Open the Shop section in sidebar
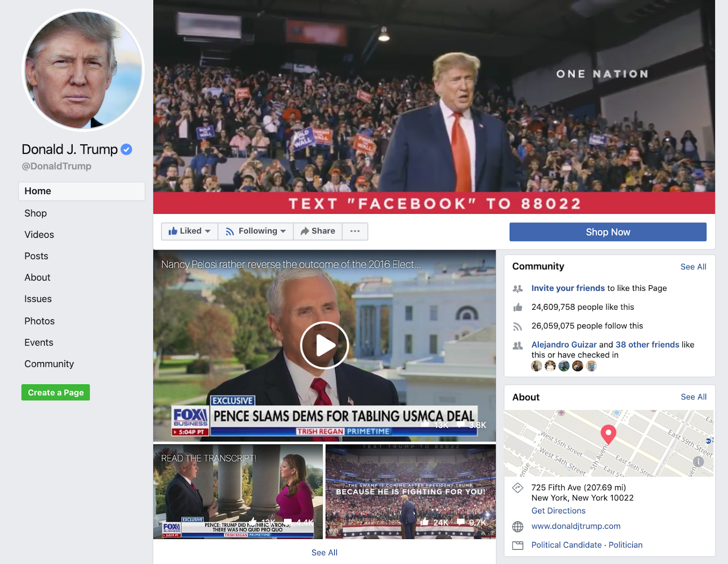 click(35, 213)
